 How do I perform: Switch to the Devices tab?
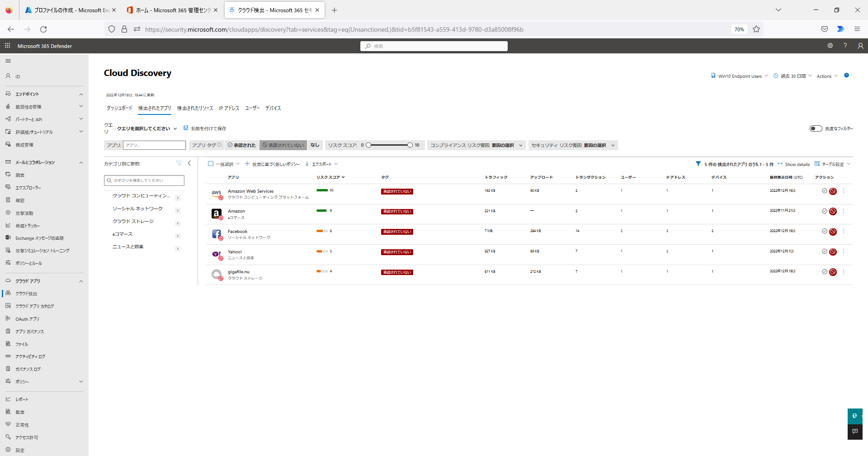273,108
